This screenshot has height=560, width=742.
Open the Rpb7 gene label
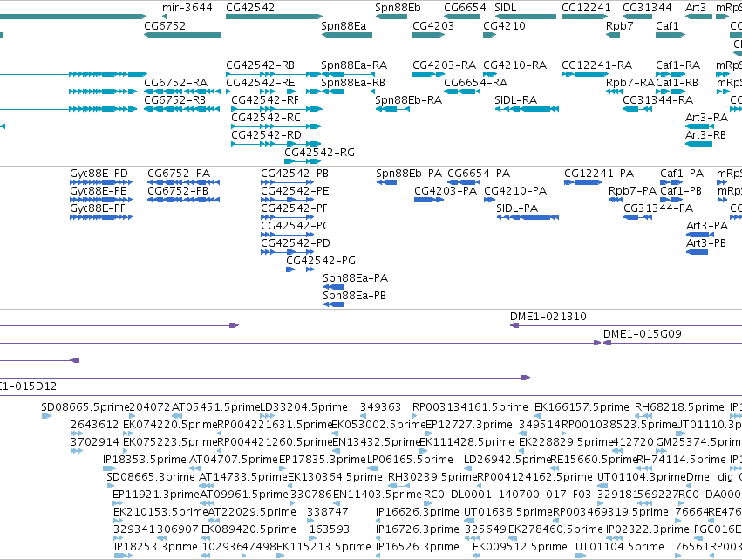pyautogui.click(x=619, y=25)
